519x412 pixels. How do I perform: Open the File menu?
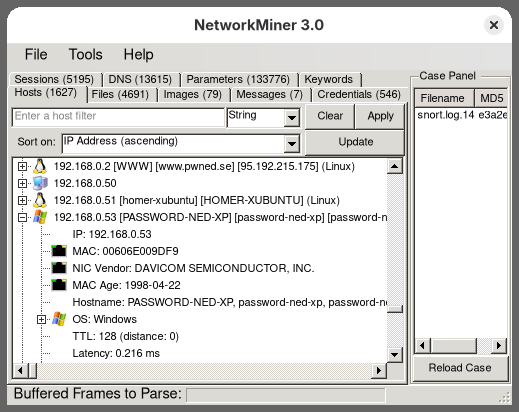coord(36,54)
